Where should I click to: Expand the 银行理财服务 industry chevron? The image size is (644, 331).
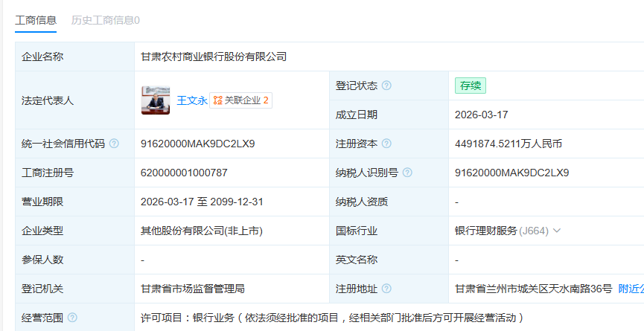point(556,231)
